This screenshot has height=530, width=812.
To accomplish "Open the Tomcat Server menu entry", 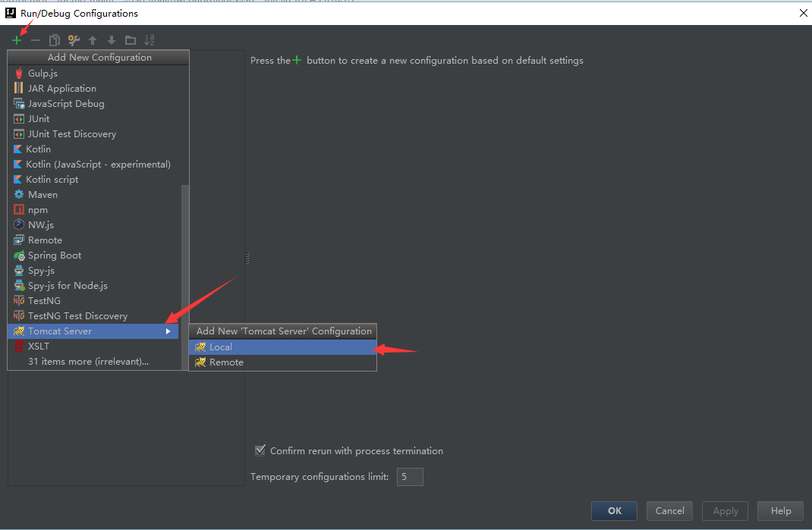I will click(x=93, y=331).
